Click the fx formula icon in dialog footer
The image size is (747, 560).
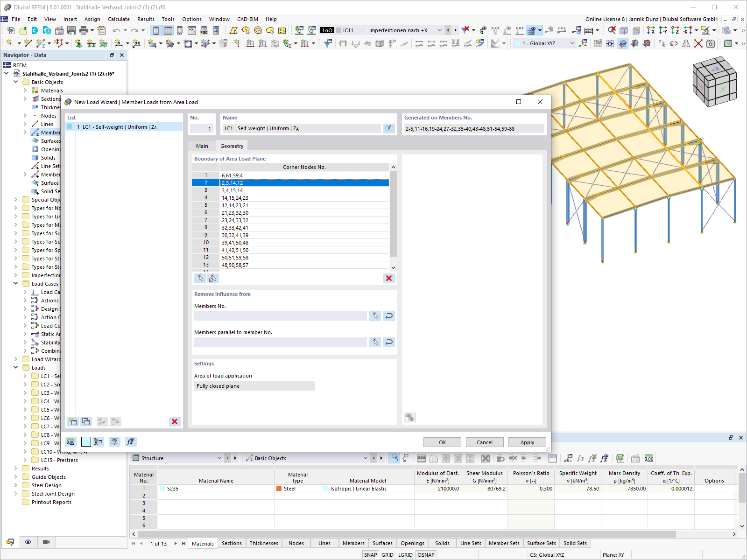(131, 441)
